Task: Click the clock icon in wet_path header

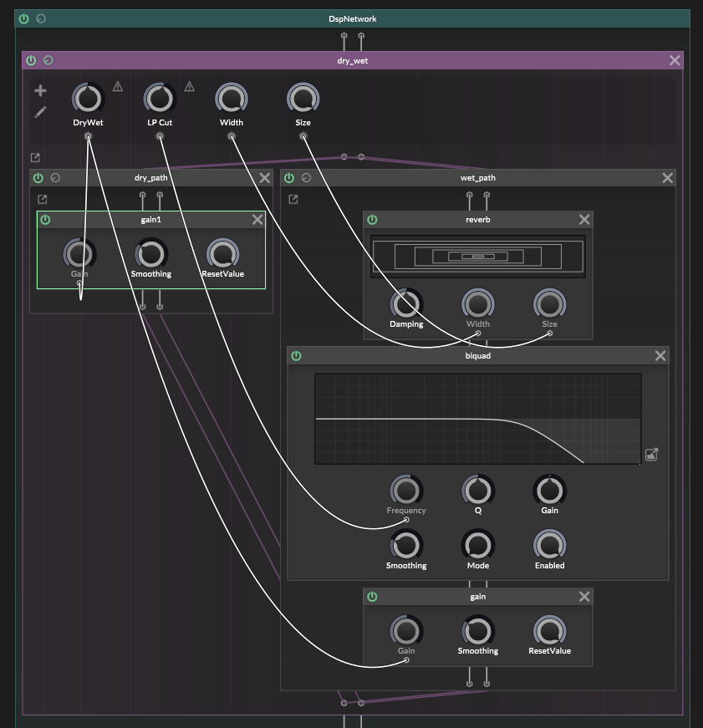Action: pyautogui.click(x=306, y=178)
